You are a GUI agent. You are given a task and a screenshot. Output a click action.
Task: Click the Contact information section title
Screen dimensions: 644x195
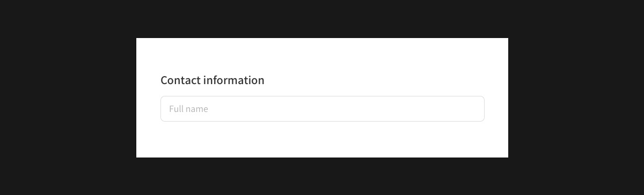coord(213,80)
